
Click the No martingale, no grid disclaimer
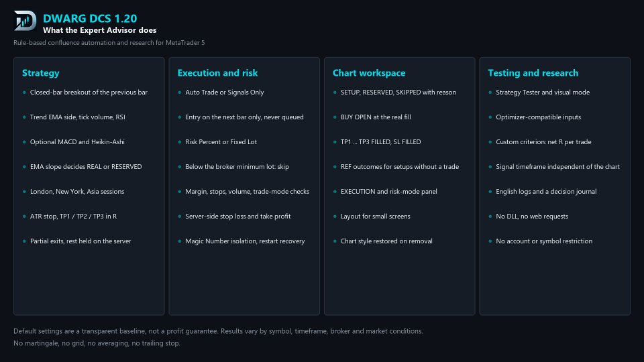tap(97, 343)
